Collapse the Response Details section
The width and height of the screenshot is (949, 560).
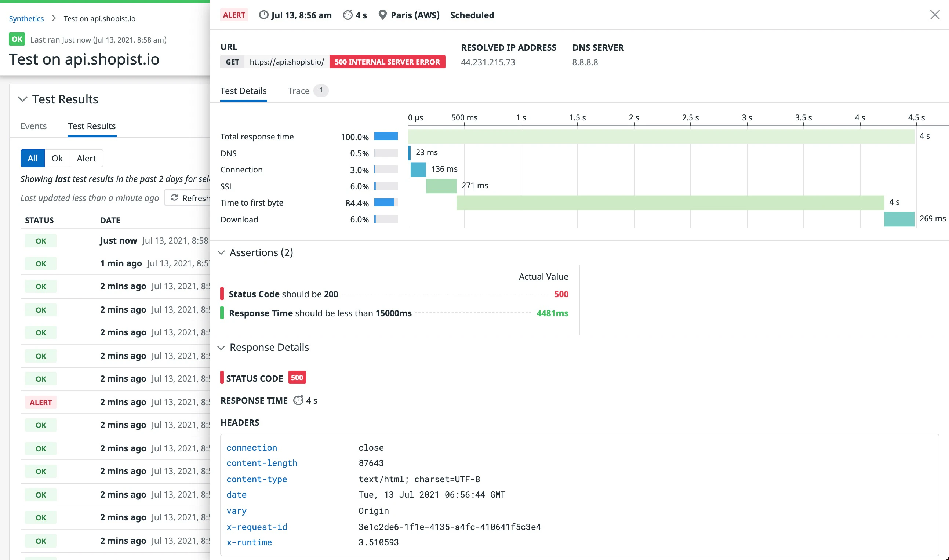(x=222, y=348)
